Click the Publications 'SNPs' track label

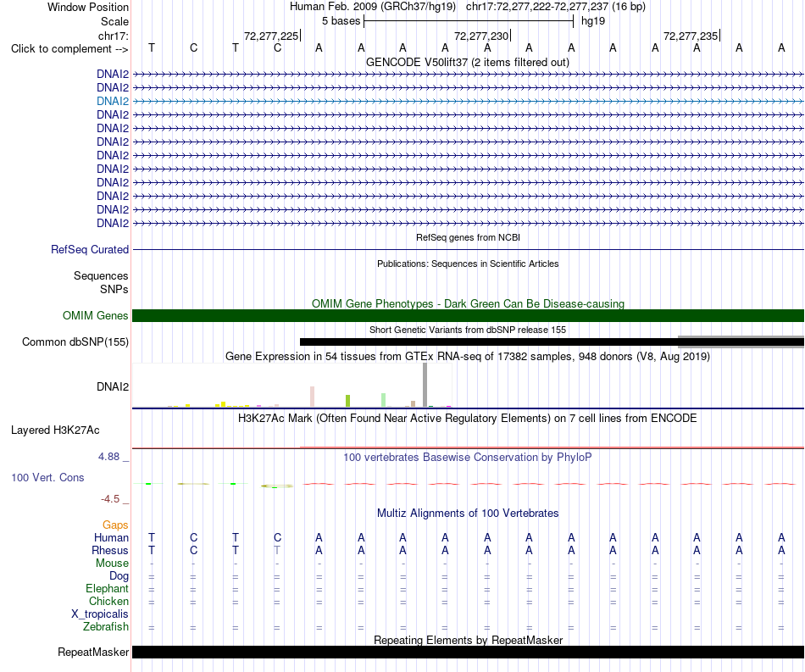click(x=114, y=289)
